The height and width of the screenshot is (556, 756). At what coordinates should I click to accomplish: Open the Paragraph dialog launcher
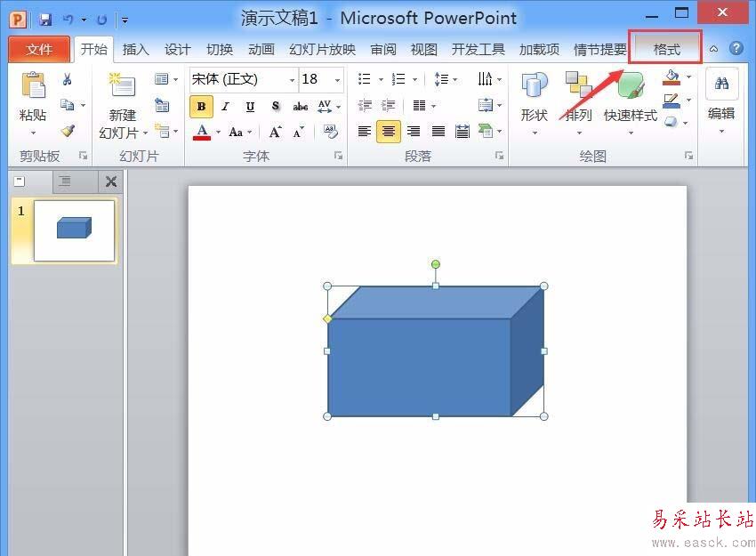(x=499, y=156)
